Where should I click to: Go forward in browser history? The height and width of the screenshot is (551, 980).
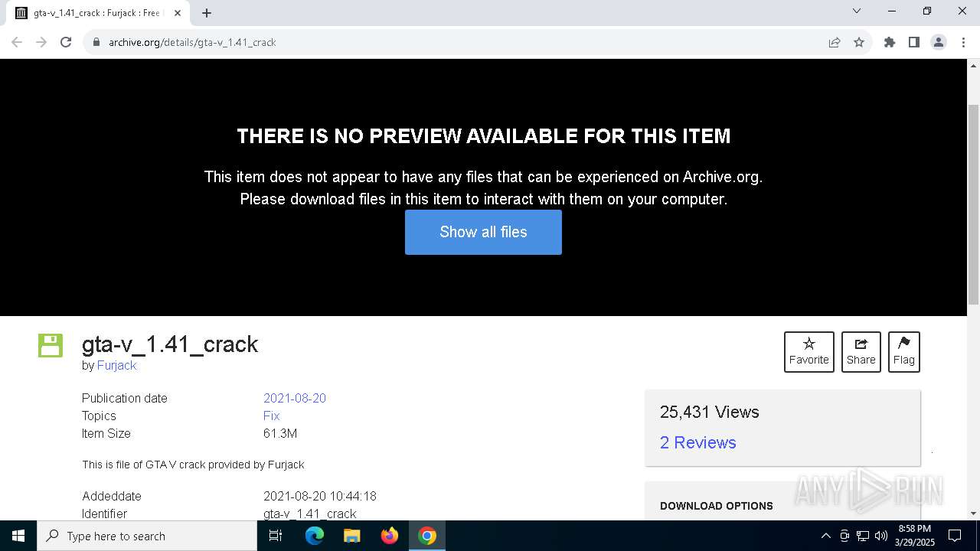[x=41, y=42]
